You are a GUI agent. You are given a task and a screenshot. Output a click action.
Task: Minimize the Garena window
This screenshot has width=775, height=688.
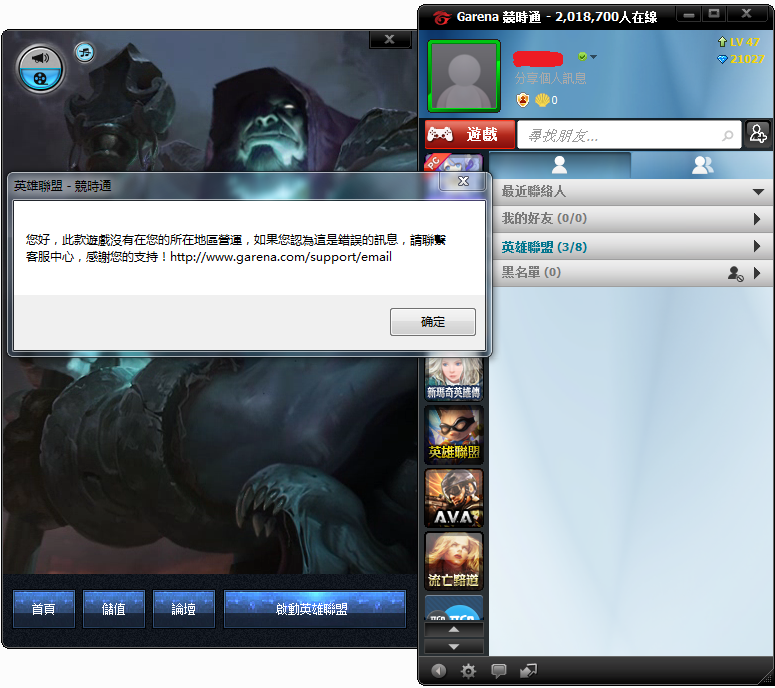689,15
